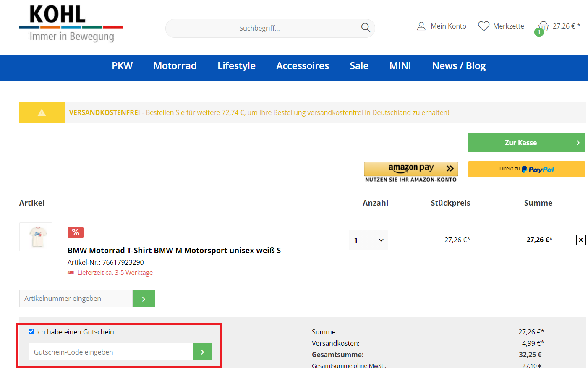Click the KOHL logo

[71, 24]
